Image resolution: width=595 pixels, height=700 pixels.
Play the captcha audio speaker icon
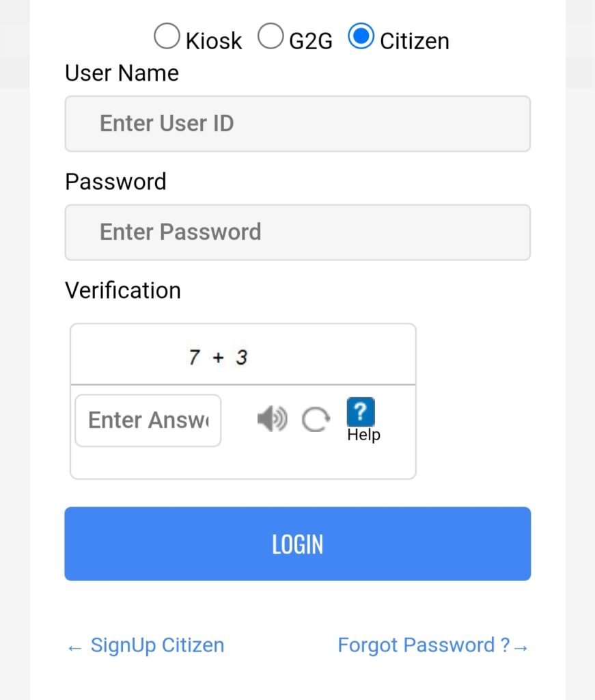point(272,419)
